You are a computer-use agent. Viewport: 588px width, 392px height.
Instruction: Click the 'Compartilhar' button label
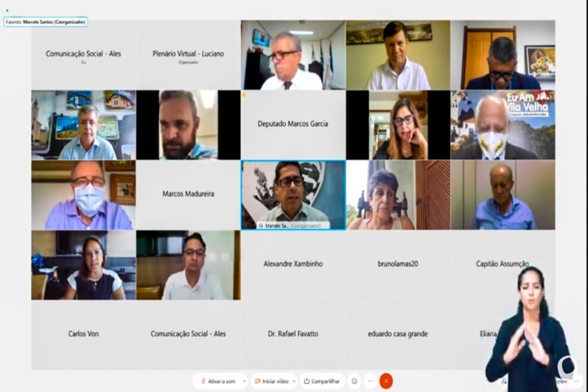325,381
